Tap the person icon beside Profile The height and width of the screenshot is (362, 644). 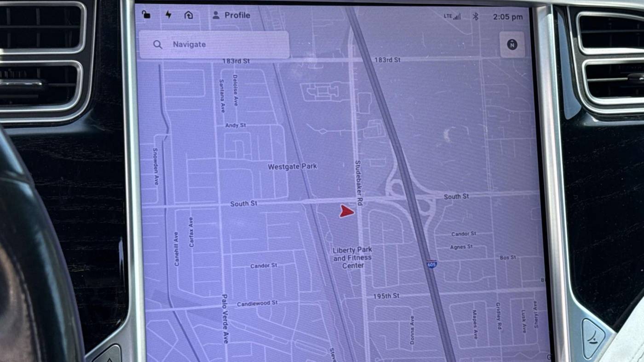click(216, 15)
